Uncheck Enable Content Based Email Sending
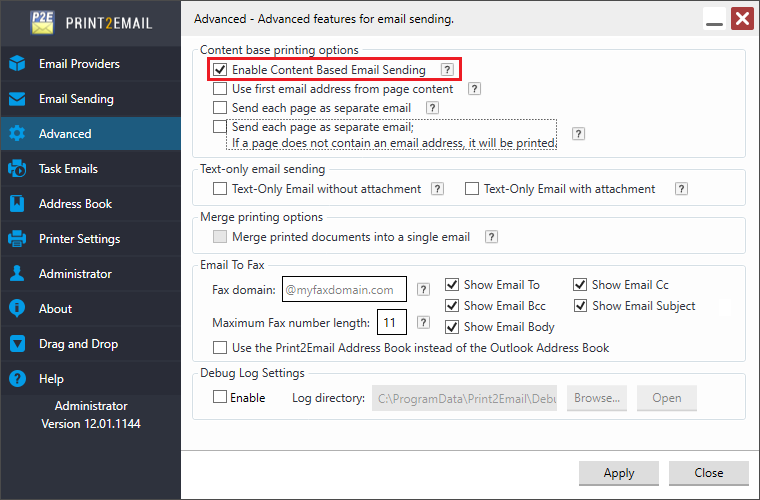Screen dimensions: 760x500 [220, 70]
